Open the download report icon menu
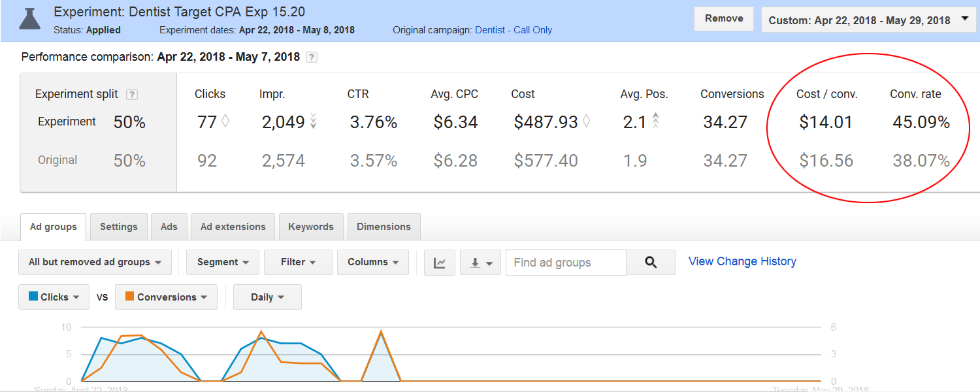The width and height of the screenshot is (980, 392). click(x=480, y=263)
